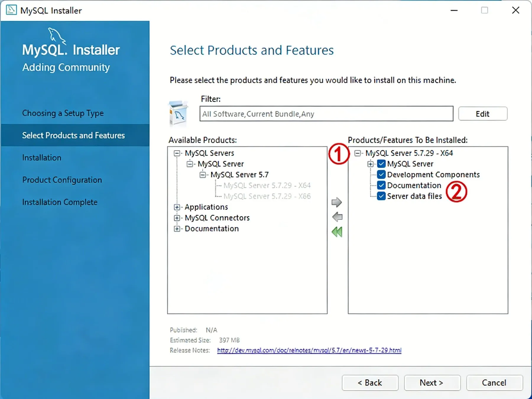The width and height of the screenshot is (532, 399).
Task: Click the left arrow to remove product
Action: (337, 217)
